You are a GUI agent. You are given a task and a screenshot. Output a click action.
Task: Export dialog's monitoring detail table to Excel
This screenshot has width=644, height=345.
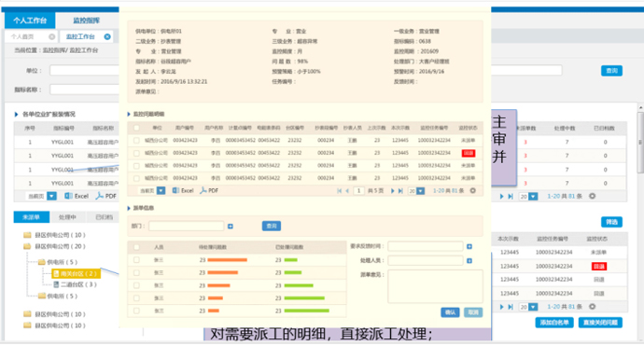[x=183, y=190]
